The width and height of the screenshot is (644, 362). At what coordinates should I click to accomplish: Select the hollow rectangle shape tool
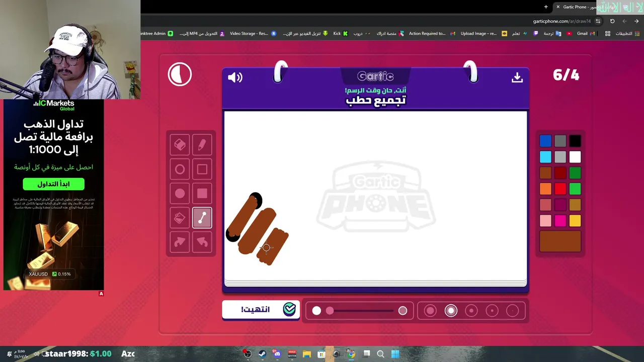[x=202, y=169]
